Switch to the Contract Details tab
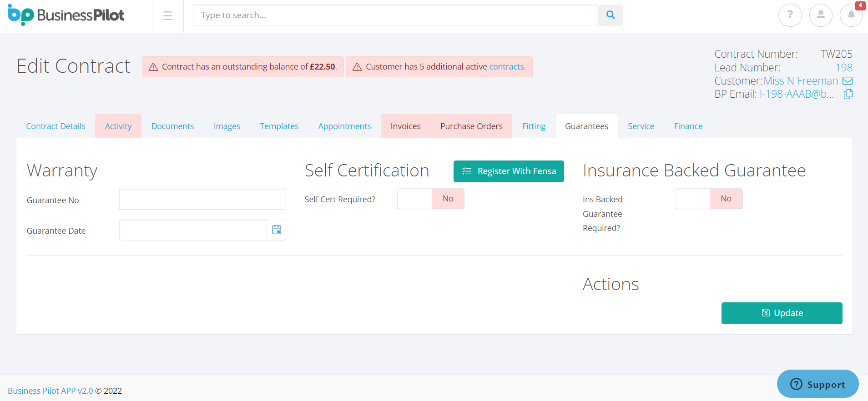 tap(56, 126)
